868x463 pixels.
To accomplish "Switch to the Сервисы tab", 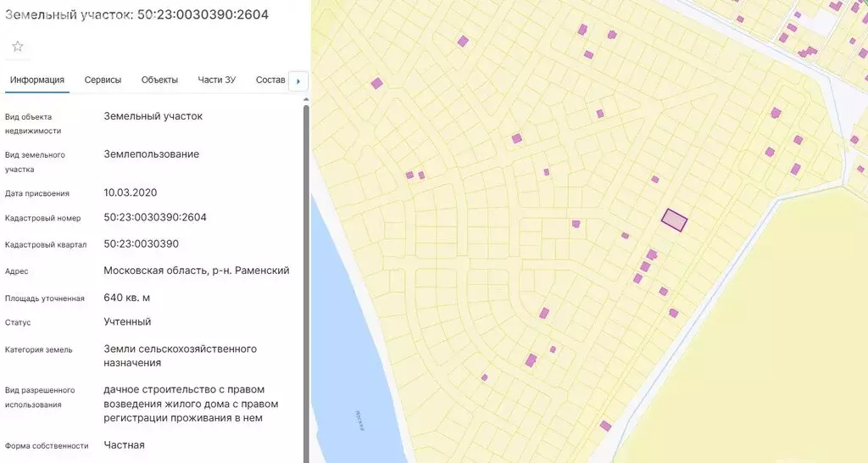I will point(103,80).
